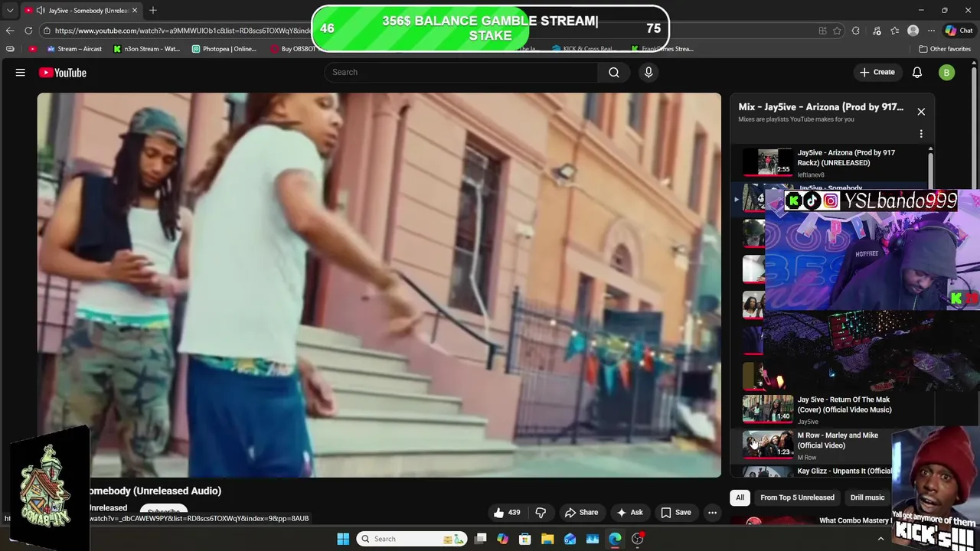Go back with the browser back arrow
980x551 pixels.
[10, 31]
